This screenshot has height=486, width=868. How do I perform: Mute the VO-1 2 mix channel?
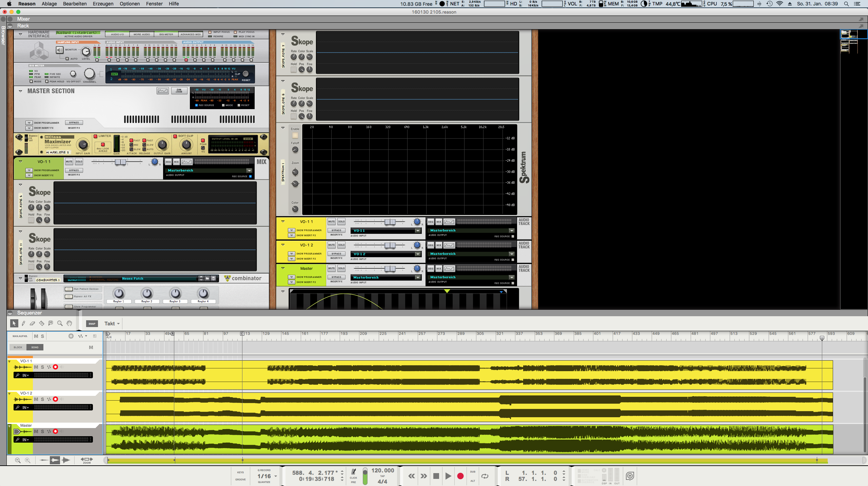(331, 245)
